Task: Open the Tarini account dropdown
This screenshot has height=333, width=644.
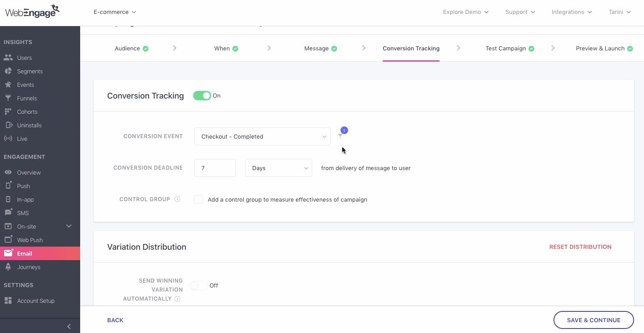Action: coord(620,12)
